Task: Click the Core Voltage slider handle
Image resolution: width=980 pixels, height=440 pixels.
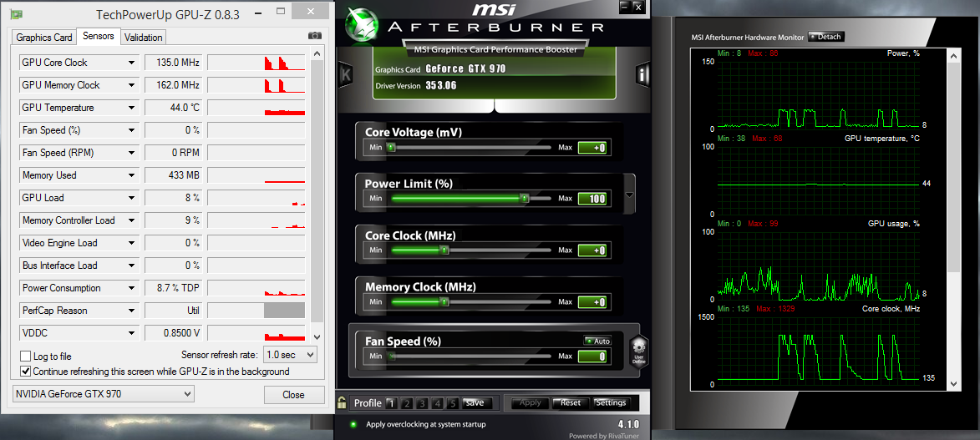Action: pos(391,148)
